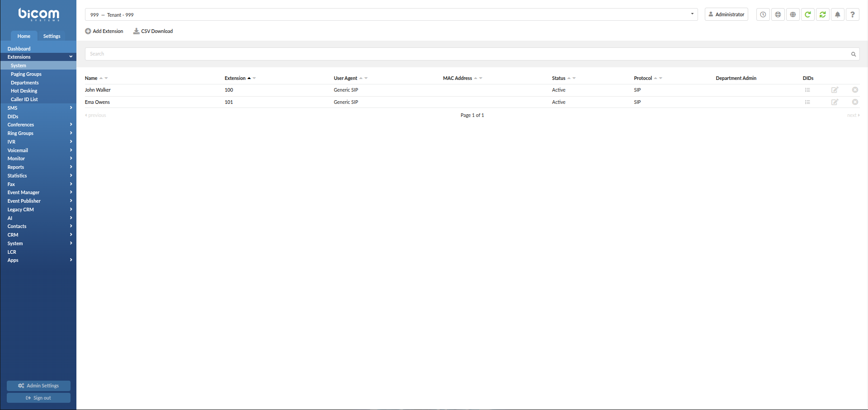Expand the Conferences sidebar section
Viewport: 868px width, 410px height.
click(38, 125)
